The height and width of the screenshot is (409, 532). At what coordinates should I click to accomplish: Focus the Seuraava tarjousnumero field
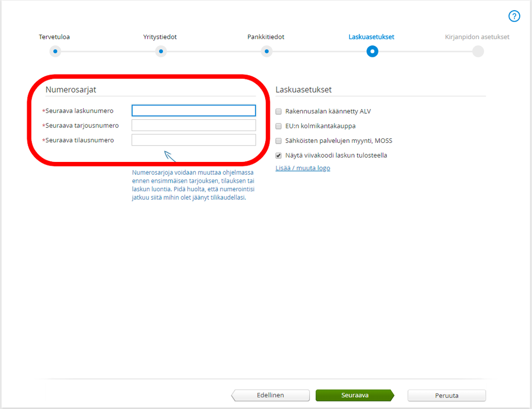click(194, 125)
